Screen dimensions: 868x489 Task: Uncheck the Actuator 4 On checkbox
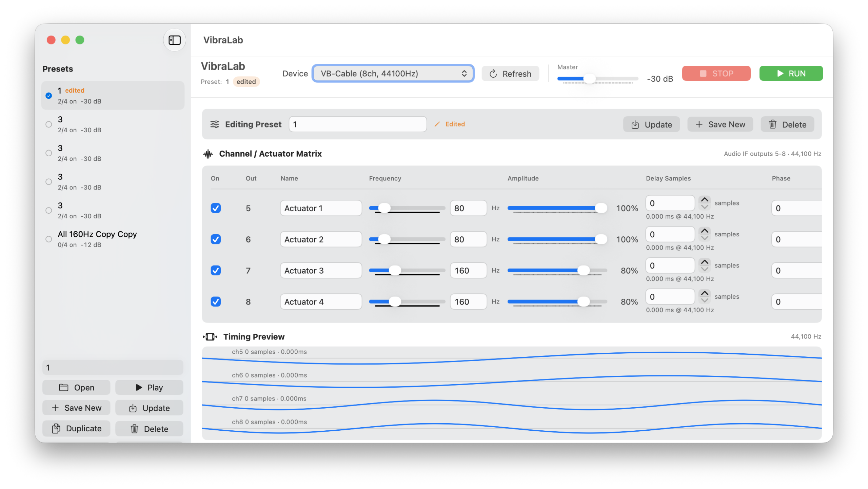[x=216, y=301]
